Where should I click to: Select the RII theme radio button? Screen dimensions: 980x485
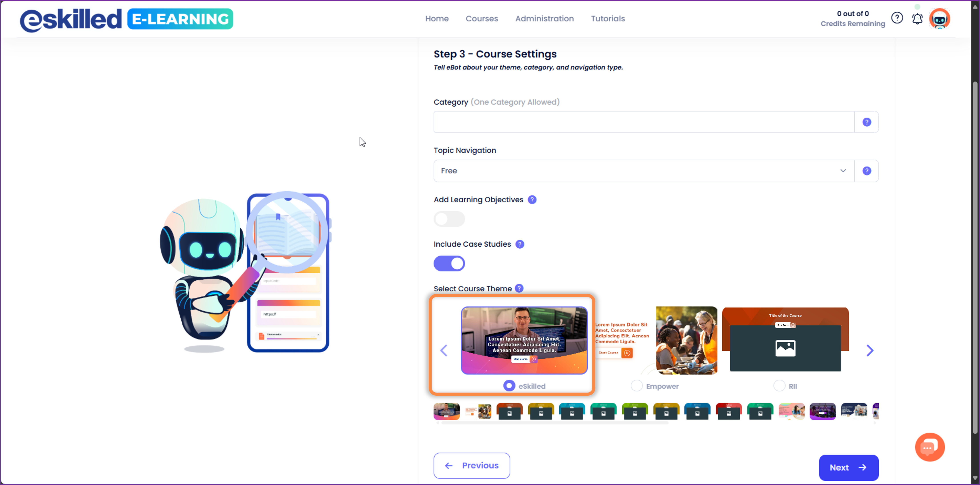coord(779,386)
